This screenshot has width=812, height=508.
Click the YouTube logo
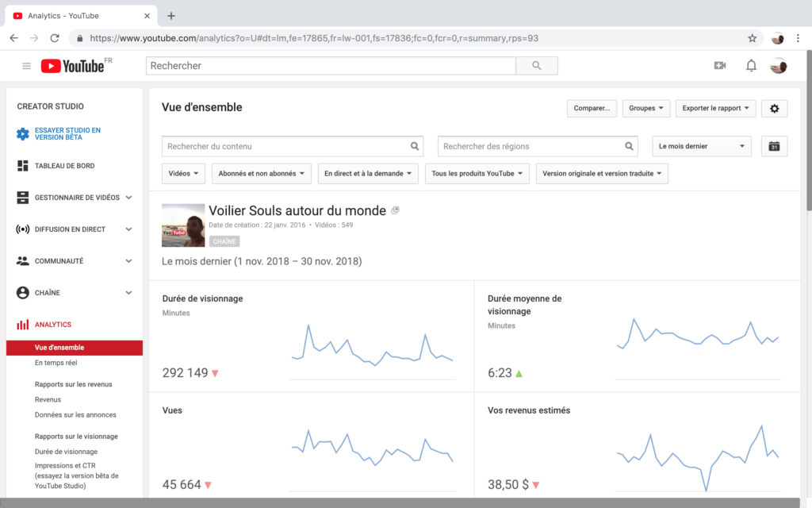[72, 66]
